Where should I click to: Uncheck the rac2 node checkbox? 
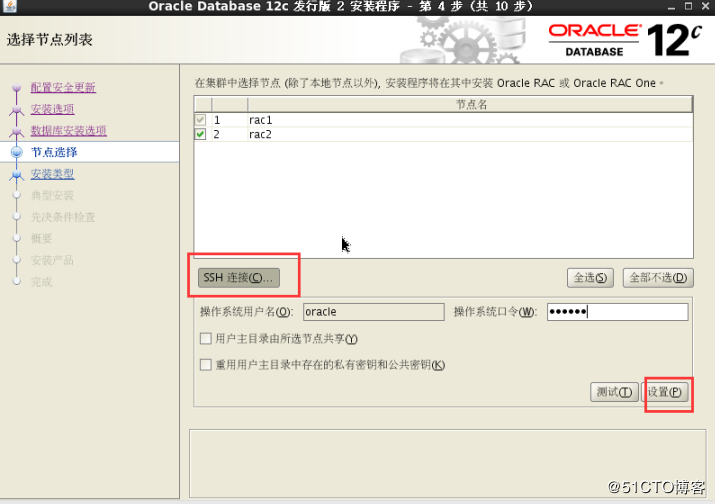pos(200,134)
